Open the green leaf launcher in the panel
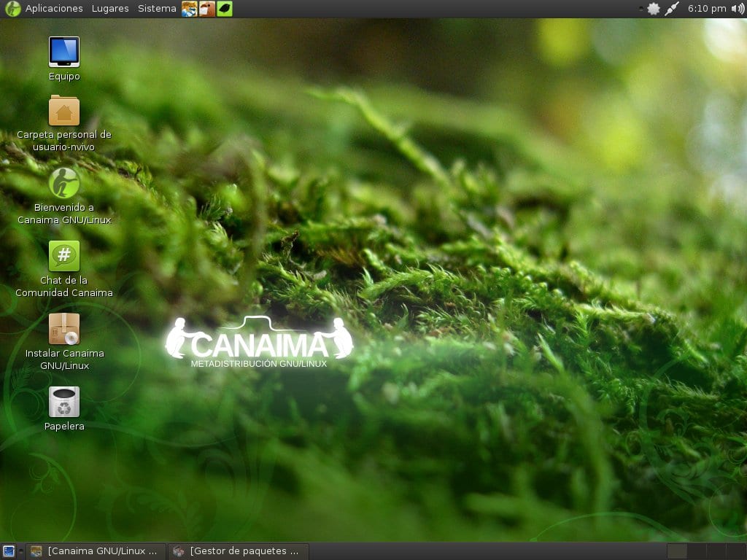 click(x=224, y=9)
